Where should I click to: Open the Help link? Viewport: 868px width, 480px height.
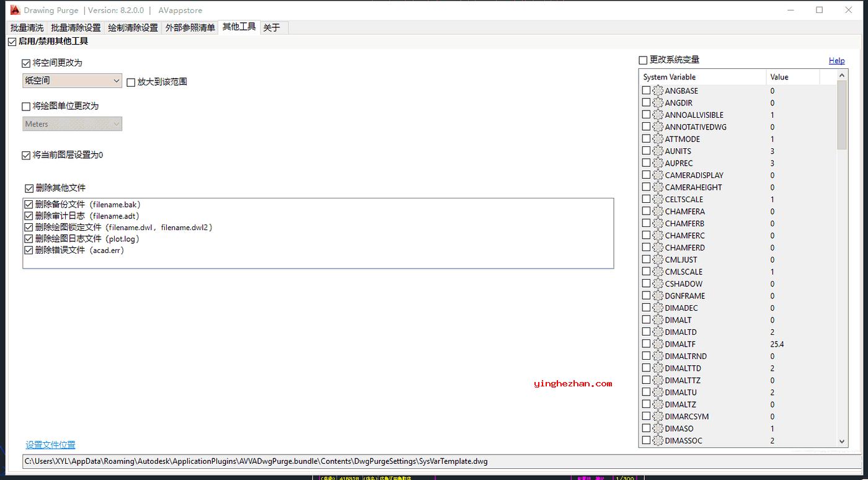click(x=836, y=61)
